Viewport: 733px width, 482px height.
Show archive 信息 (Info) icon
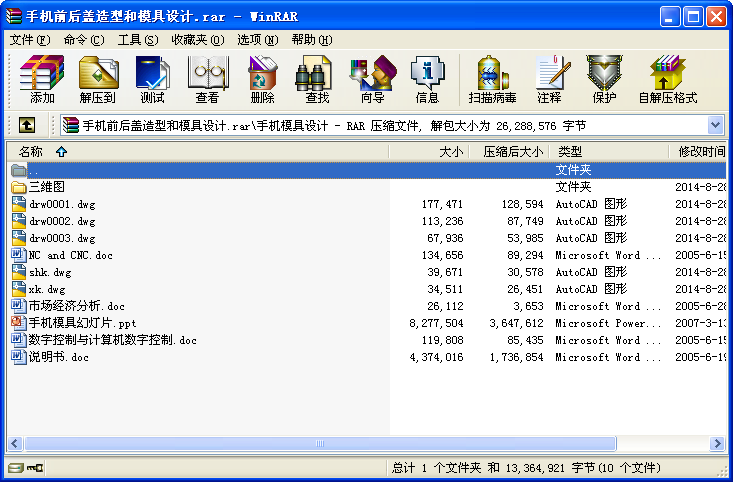pyautogui.click(x=427, y=79)
